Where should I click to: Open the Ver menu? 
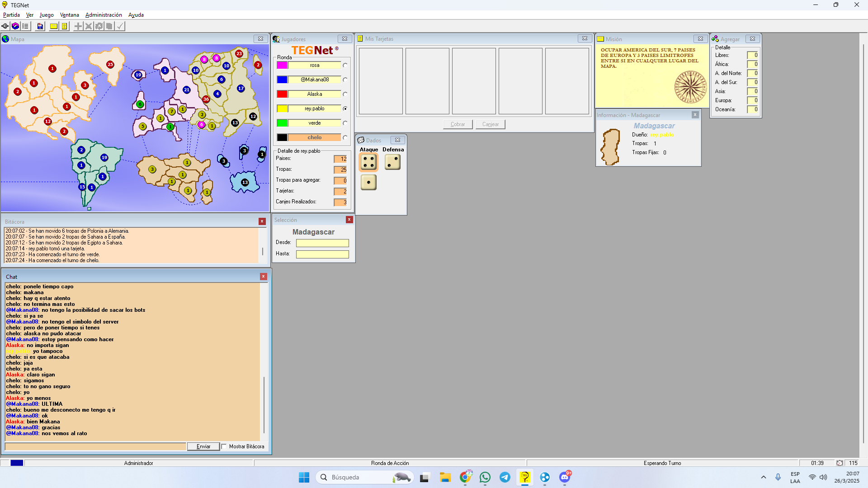click(30, 15)
